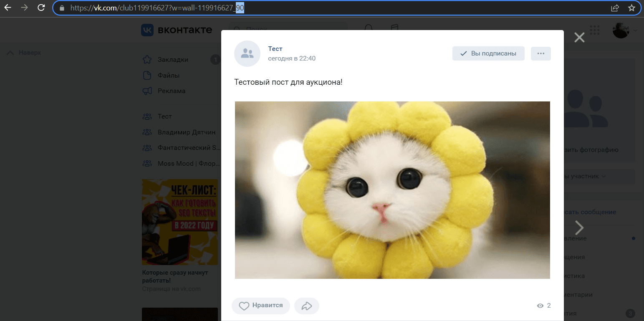Toggle subscription via Вы подписаны button
Viewport: 644px width, 321px height.
tap(488, 53)
